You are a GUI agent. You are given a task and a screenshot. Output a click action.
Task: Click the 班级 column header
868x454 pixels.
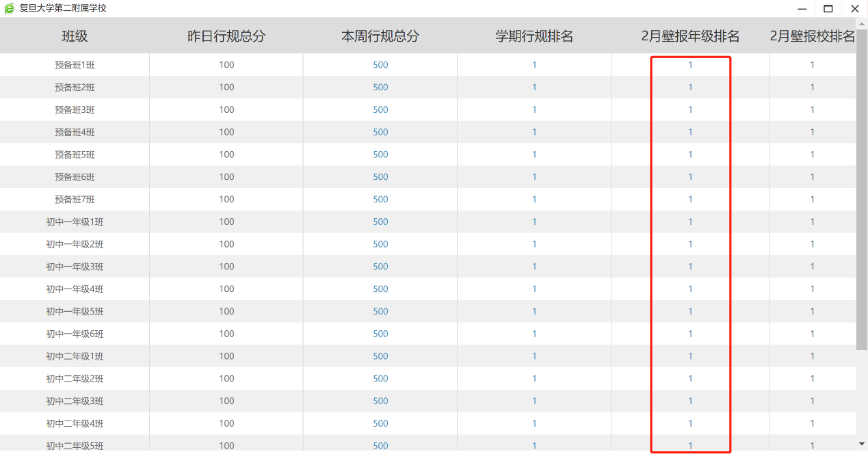point(75,36)
